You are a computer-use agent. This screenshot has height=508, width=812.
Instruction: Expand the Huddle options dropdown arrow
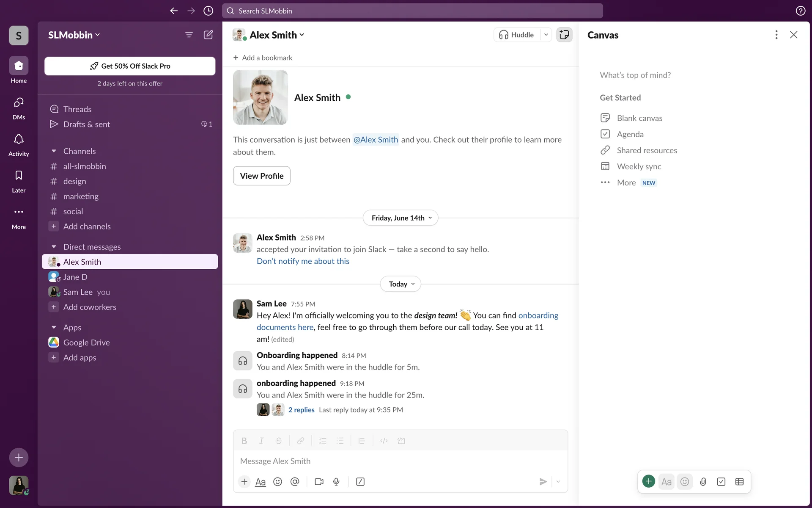[x=546, y=35]
